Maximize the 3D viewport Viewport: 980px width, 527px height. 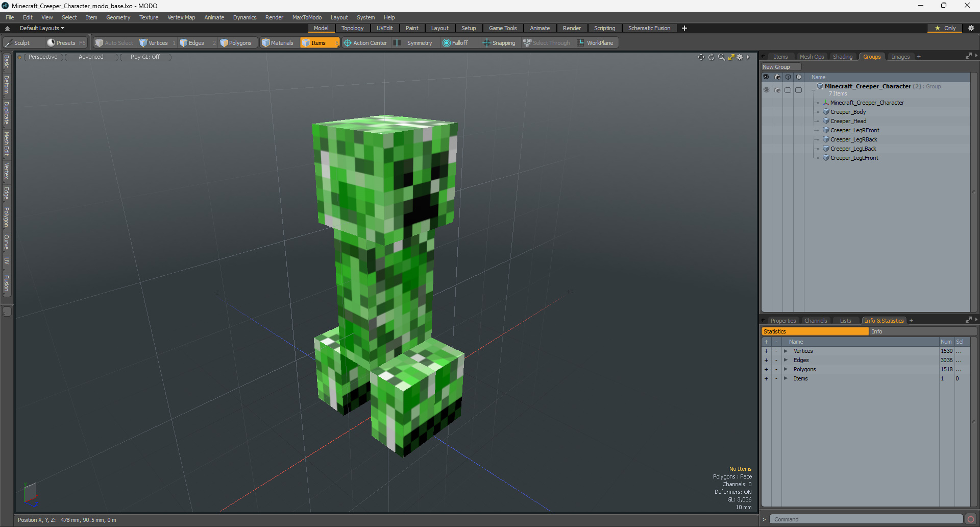tap(731, 57)
